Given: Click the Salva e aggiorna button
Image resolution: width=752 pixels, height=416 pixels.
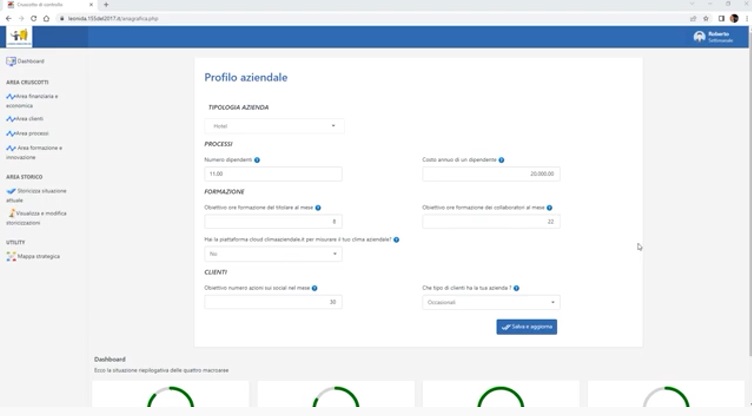Looking at the screenshot, I should (526, 327).
